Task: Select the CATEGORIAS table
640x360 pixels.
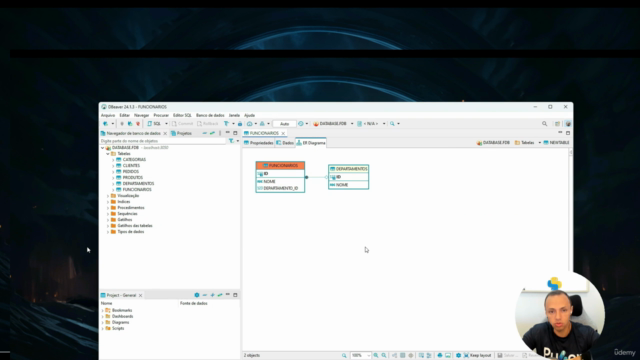Action: coord(134,160)
